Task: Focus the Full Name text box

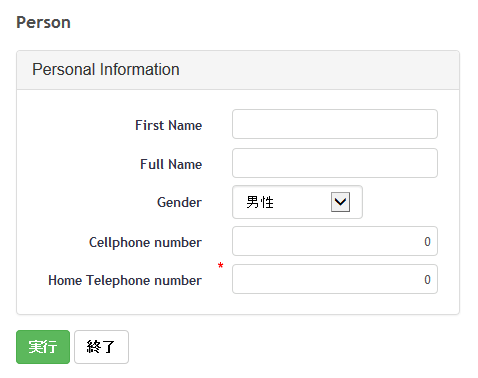Action: [x=335, y=163]
